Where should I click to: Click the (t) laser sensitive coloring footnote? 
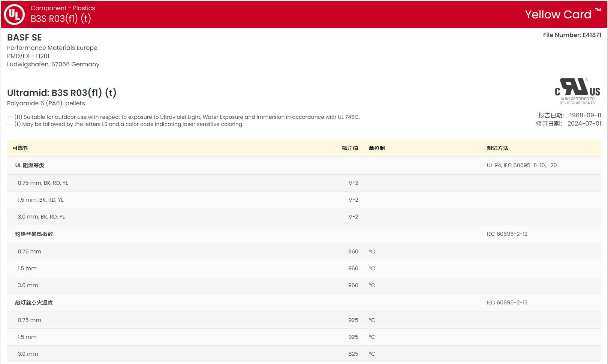click(125, 124)
